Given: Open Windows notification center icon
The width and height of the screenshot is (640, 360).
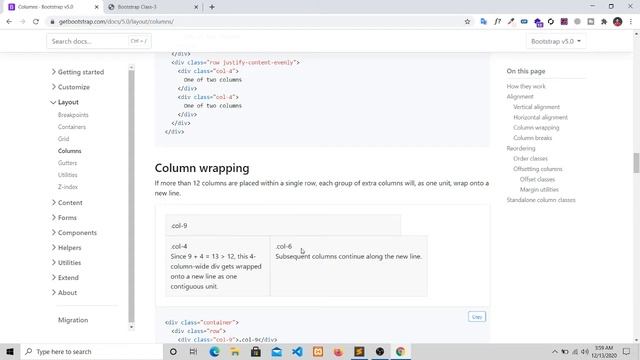Looking at the screenshot, I should (627, 351).
